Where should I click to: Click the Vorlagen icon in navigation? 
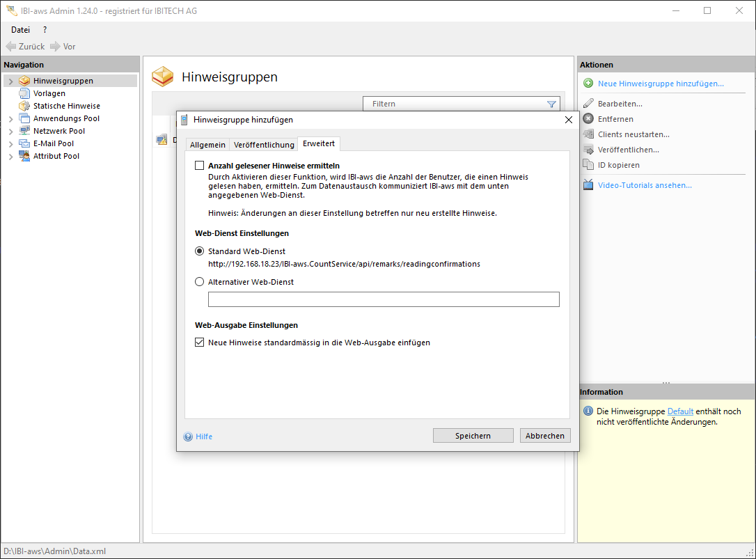pyautogui.click(x=24, y=93)
